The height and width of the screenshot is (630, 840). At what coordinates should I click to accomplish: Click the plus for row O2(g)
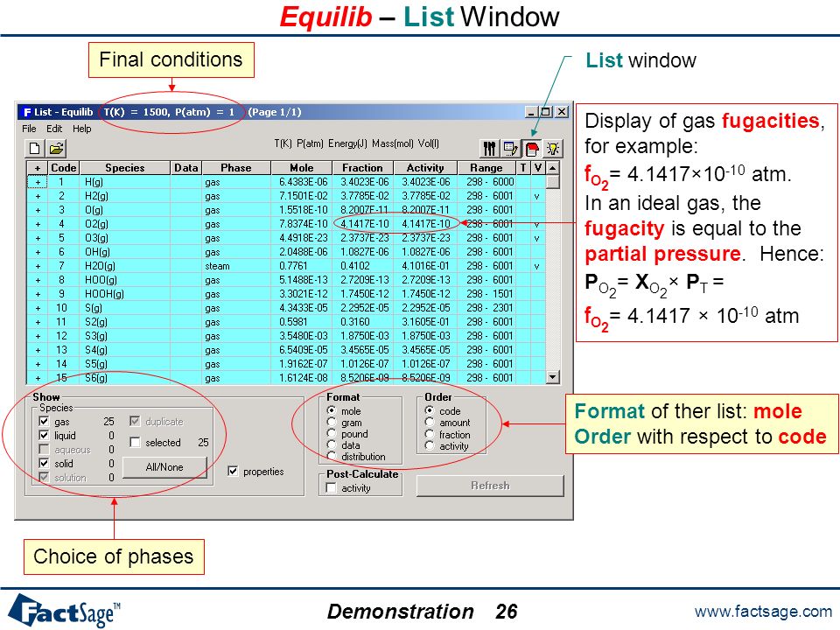(x=38, y=224)
